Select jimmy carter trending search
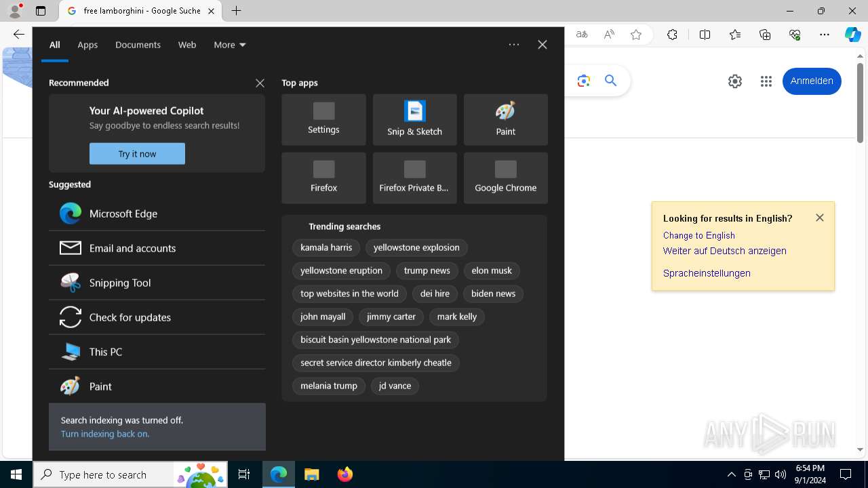The image size is (868, 488). [391, 317]
